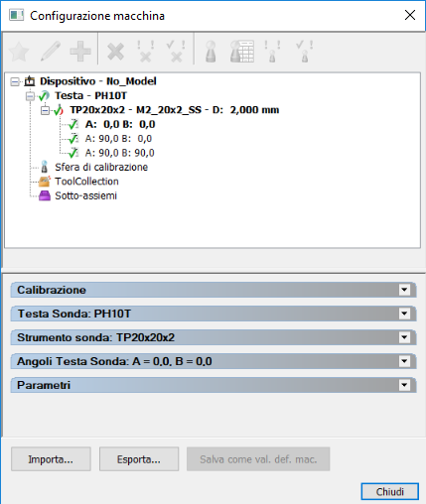Expand the Testa Sonda: PH10T section
The width and height of the screenshot is (426, 504).
pyautogui.click(x=404, y=314)
